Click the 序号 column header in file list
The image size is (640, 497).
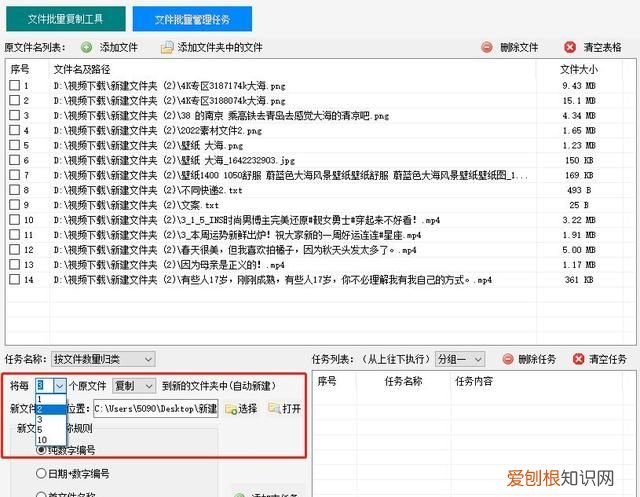click(20, 69)
